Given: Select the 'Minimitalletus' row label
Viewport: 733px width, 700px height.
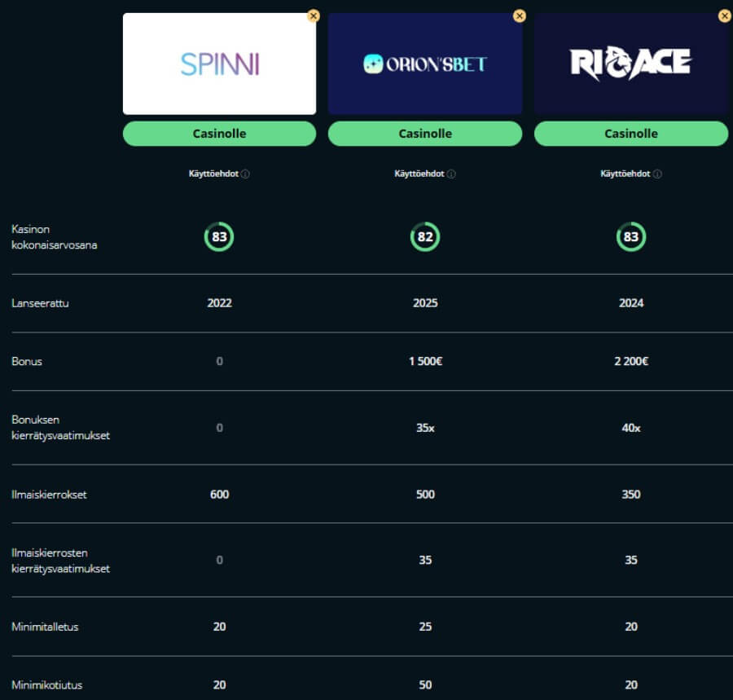Looking at the screenshot, I should tap(45, 627).
